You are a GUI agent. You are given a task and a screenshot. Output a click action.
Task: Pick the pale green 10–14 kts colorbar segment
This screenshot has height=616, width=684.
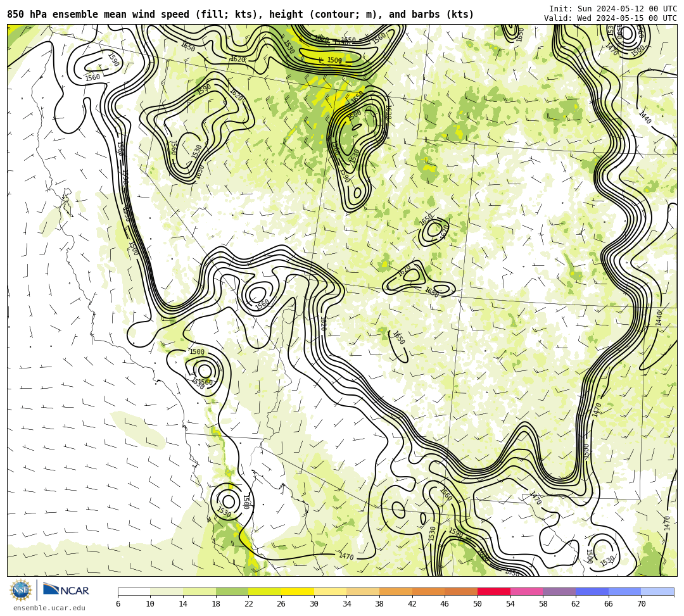167,591
